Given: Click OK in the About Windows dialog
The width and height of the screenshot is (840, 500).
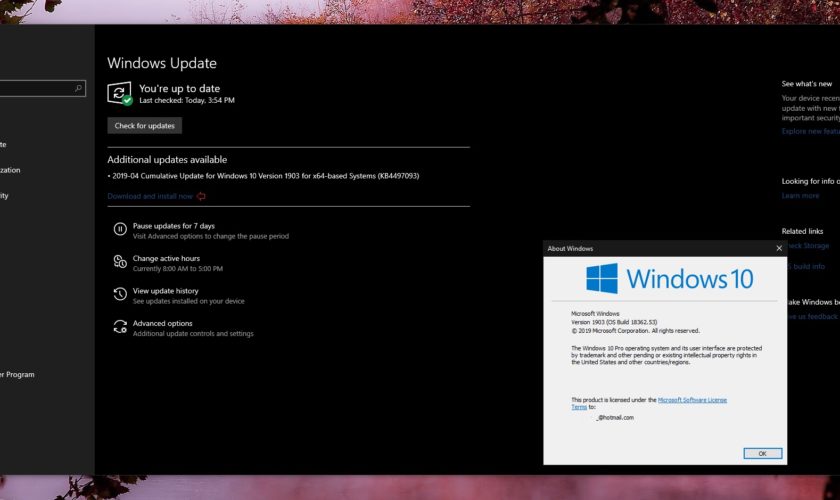Looking at the screenshot, I should 762,453.
